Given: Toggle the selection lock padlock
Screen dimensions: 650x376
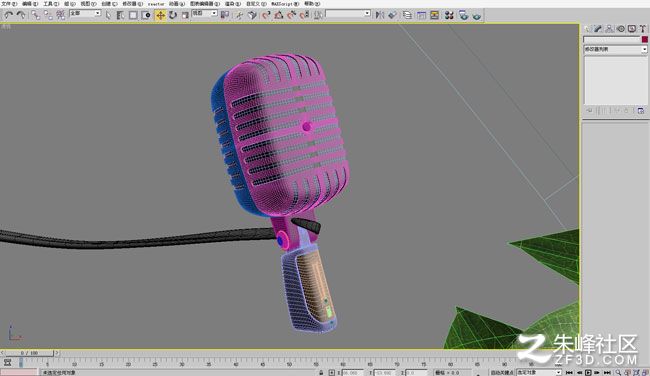Looking at the screenshot, I should point(321,373).
